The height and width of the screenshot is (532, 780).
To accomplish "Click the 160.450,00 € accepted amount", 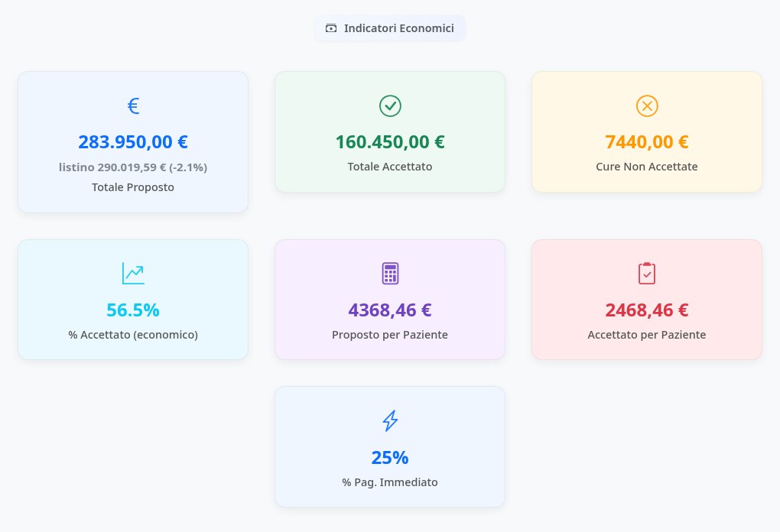I will (390, 141).
